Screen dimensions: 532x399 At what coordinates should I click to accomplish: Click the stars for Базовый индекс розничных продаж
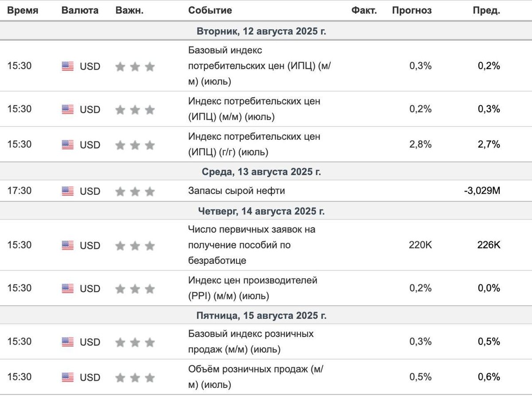pyautogui.click(x=135, y=342)
